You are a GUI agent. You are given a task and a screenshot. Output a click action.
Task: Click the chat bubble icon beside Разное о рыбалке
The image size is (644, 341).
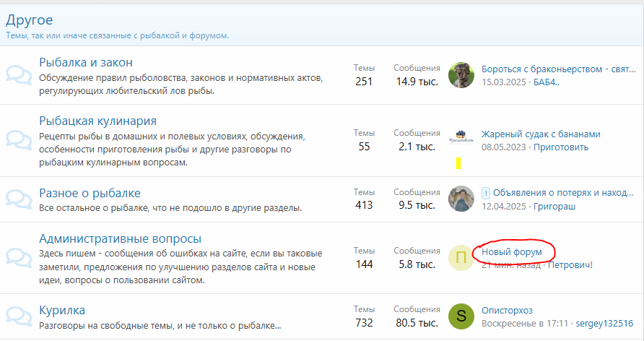pos(19,198)
